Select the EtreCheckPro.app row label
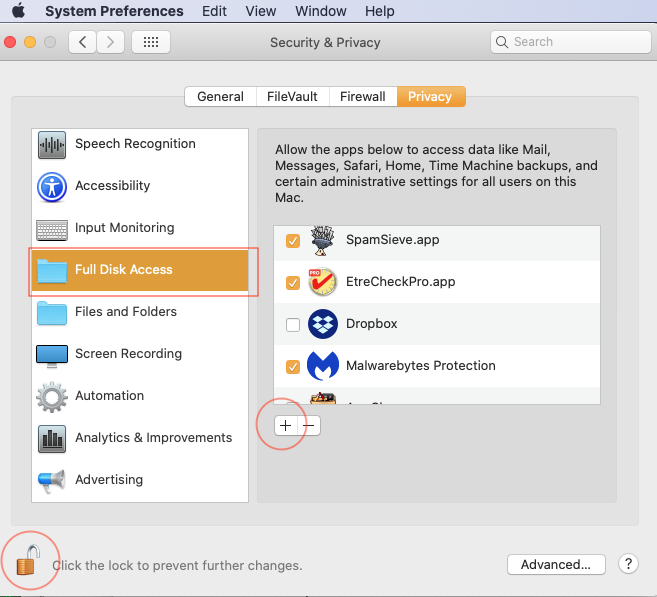Viewport: 657px width, 597px height. coord(401,282)
